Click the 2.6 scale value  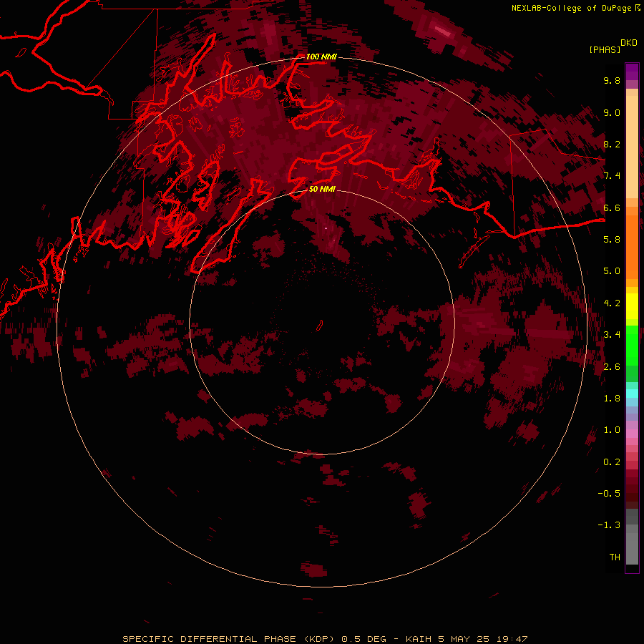pyautogui.click(x=612, y=366)
